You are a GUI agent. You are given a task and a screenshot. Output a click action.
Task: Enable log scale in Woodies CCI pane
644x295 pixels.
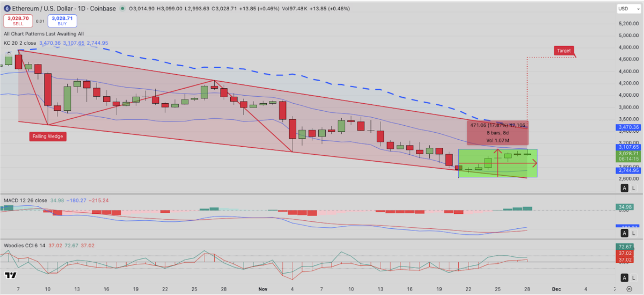[x=634, y=277]
